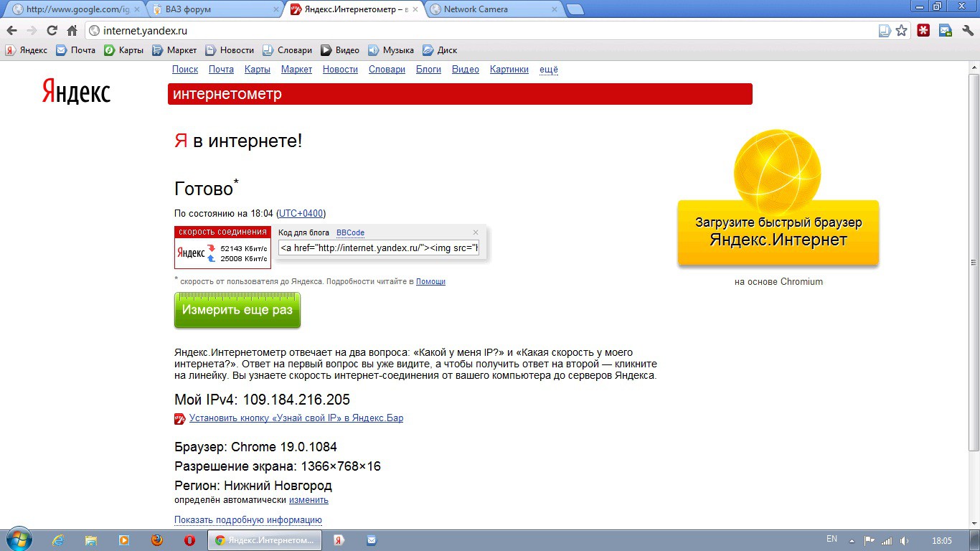Image resolution: width=980 pixels, height=551 pixels.
Task: Click the UTC+0400 timezone link
Action: point(301,213)
